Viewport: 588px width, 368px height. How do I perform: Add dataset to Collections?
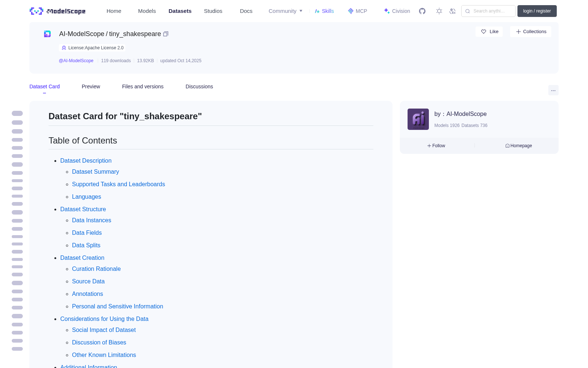531,32
